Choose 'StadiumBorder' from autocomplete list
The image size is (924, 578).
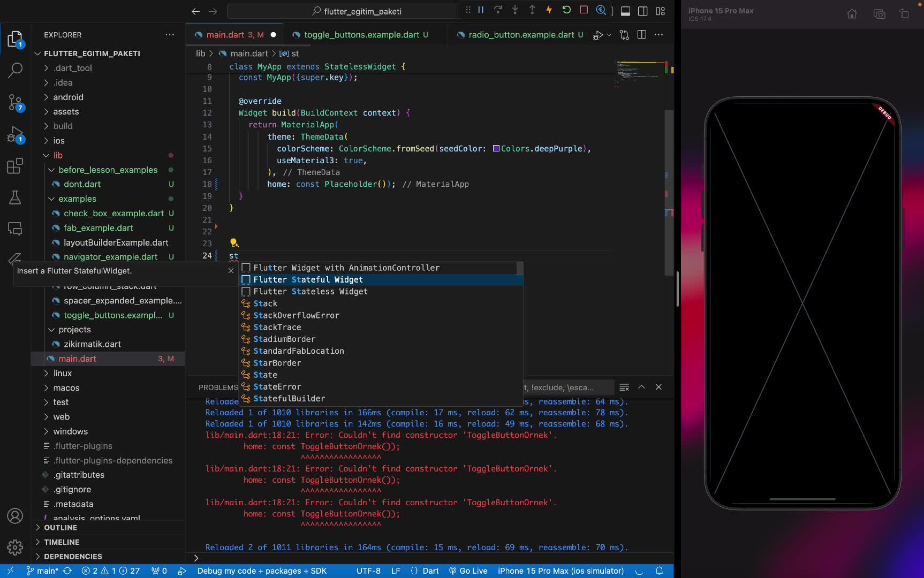tap(381, 339)
